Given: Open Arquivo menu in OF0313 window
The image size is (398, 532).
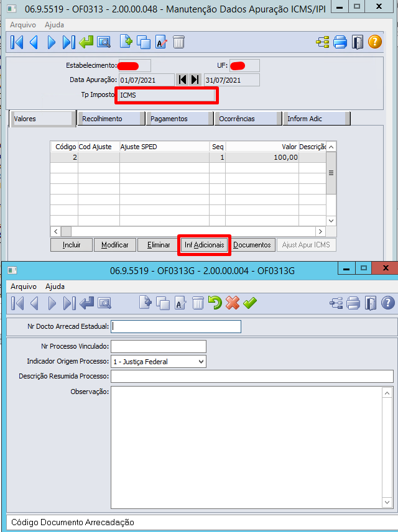Looking at the screenshot, I should tap(23, 25).
